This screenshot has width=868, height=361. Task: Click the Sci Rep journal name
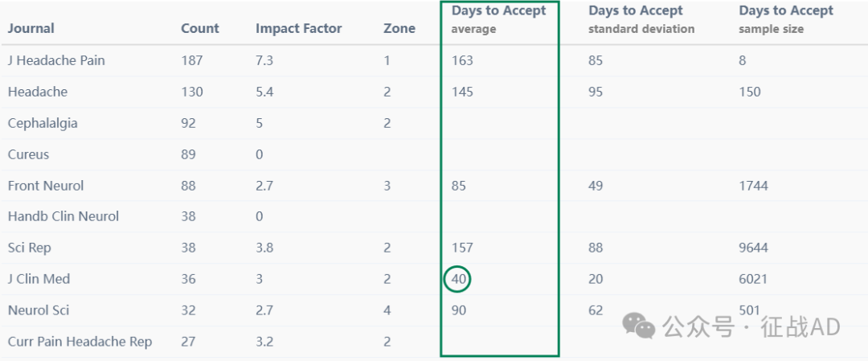pos(30,248)
